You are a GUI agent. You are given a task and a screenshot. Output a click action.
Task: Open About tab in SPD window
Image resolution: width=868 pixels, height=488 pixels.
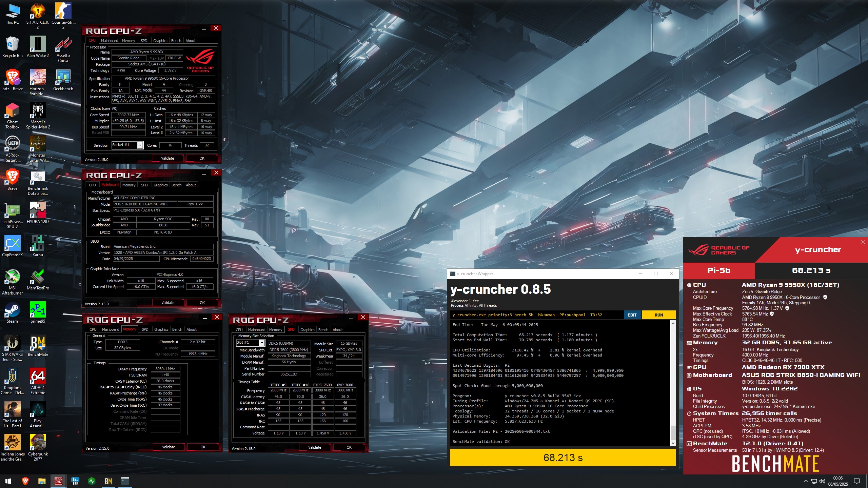pos(337,330)
